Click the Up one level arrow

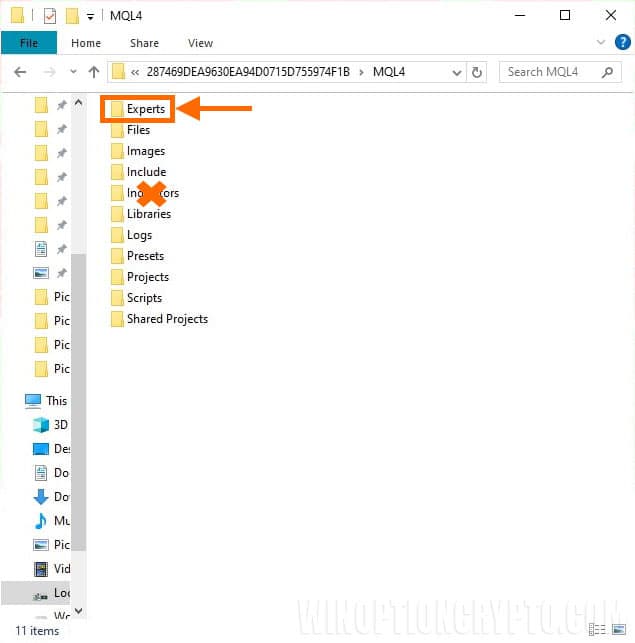(x=94, y=72)
